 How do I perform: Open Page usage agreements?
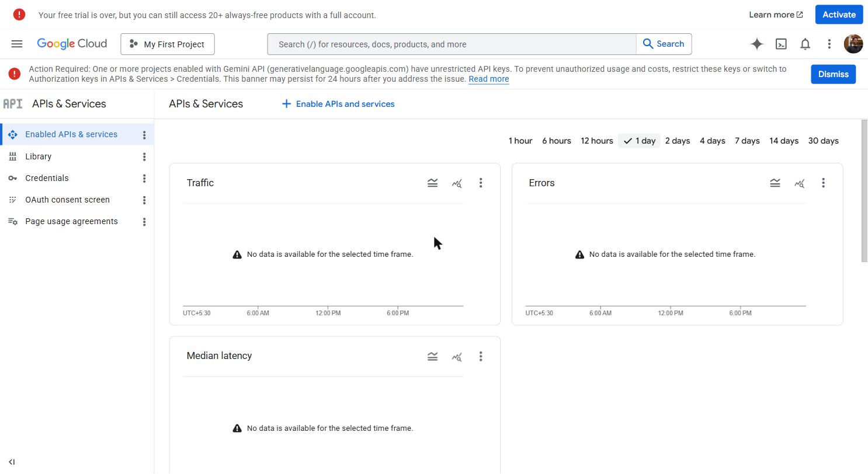click(71, 221)
